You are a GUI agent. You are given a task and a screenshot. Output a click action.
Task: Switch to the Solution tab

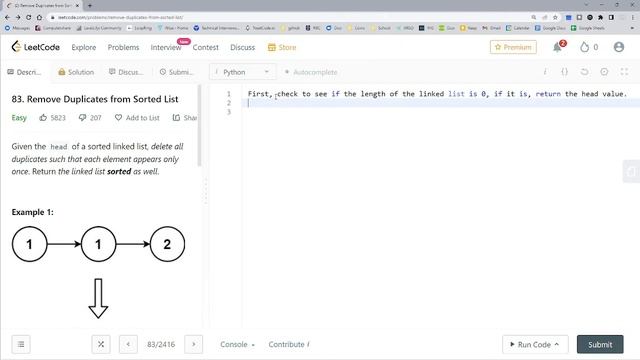tap(76, 72)
